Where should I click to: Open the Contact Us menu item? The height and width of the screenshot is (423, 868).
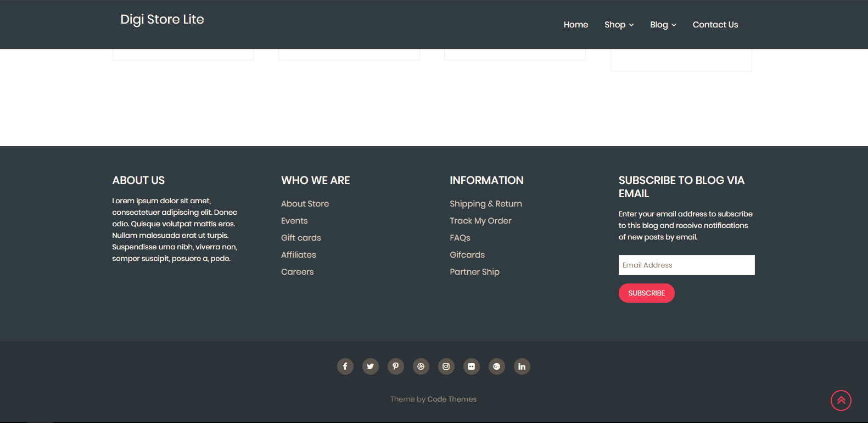[x=715, y=25]
